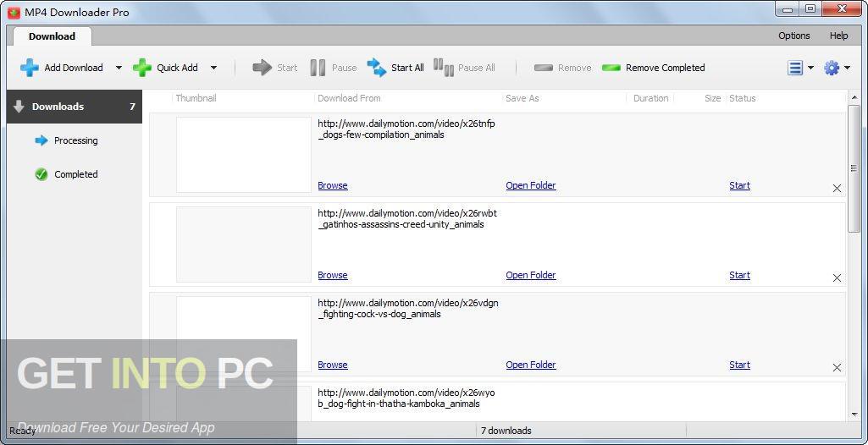
Task: Open the settings gear dropdown arrow
Action: click(848, 68)
